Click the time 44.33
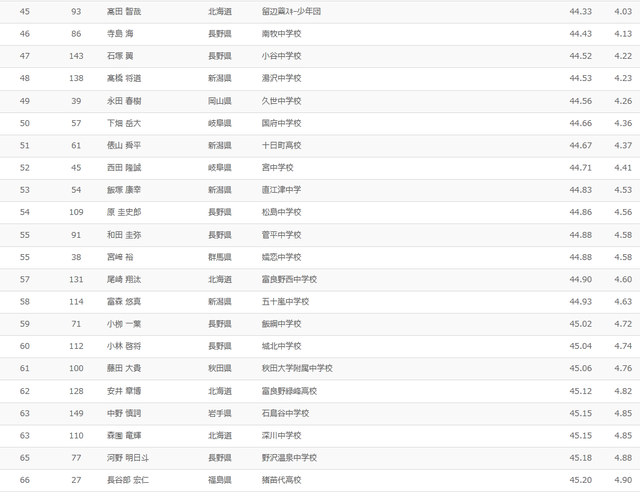Image resolution: width=640 pixels, height=492 pixels. [580, 11]
